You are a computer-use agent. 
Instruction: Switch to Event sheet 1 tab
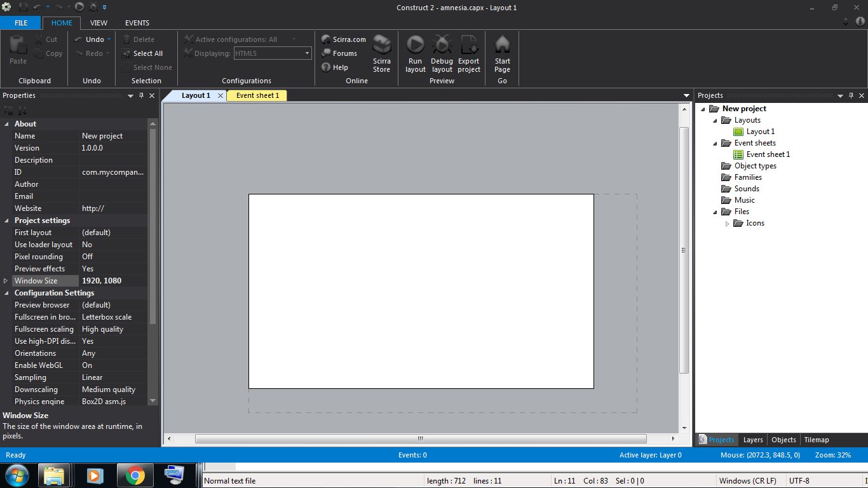pyautogui.click(x=257, y=95)
